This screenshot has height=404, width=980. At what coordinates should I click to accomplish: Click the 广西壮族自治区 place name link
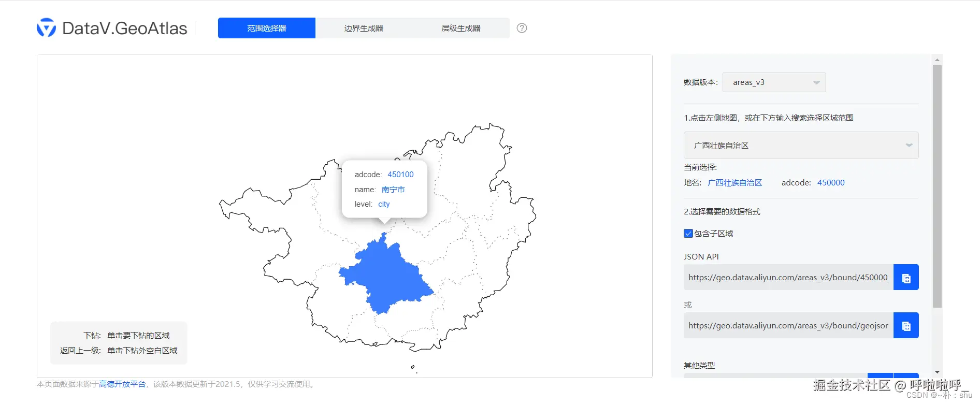click(734, 183)
